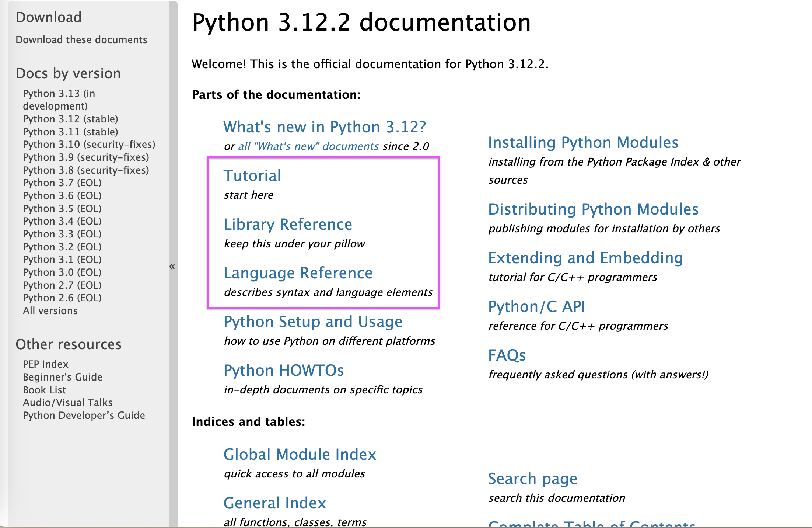Image resolution: width=812 pixels, height=528 pixels.
Task: Switch to Python 2.7 (EOL) docs
Action: click(62, 285)
